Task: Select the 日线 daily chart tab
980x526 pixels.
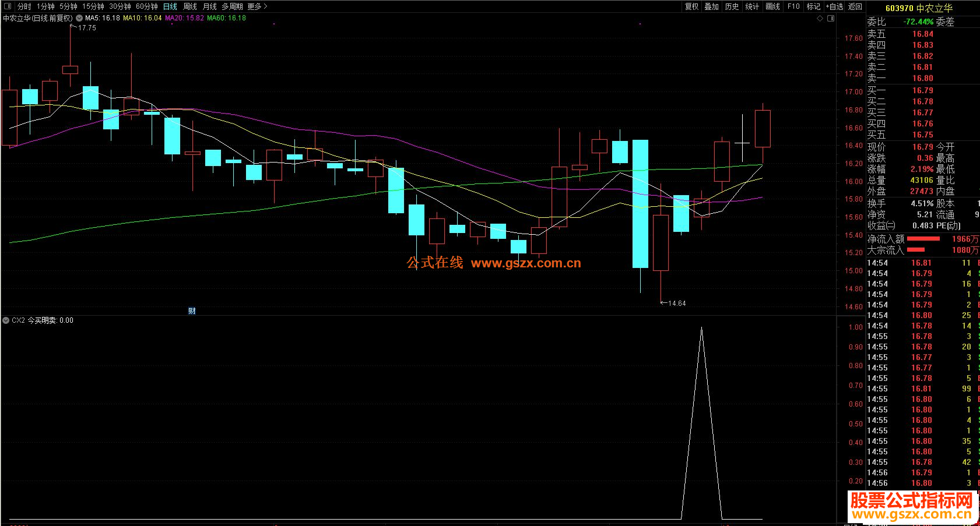Action: coord(170,6)
